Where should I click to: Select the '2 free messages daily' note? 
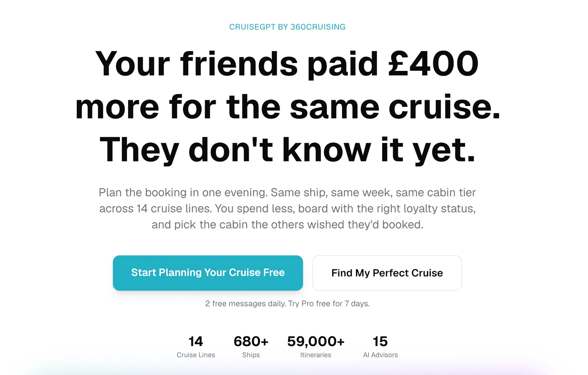[245, 304]
